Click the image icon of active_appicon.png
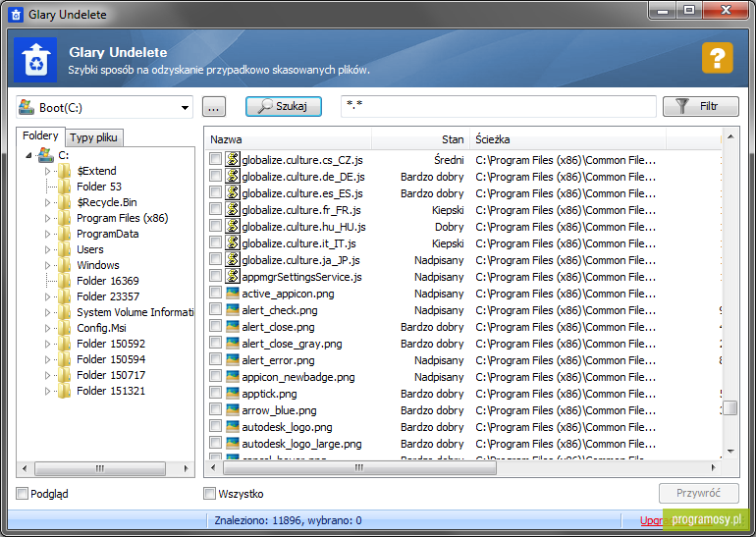This screenshot has width=756, height=537. (x=233, y=294)
